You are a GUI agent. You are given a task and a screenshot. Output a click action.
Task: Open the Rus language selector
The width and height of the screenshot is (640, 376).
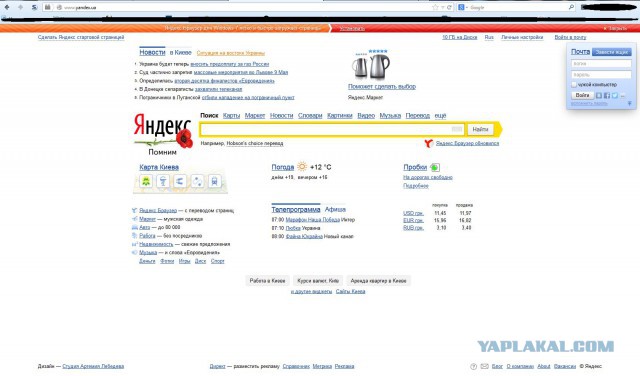(489, 37)
